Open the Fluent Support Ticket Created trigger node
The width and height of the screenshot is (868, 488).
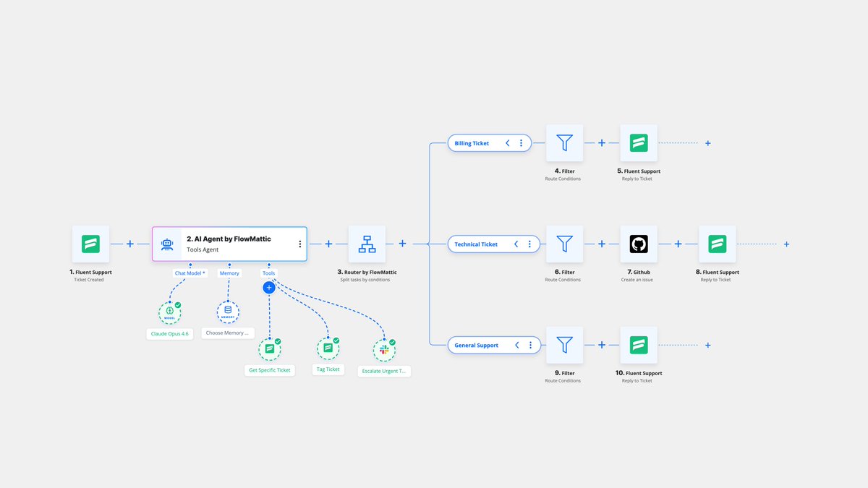[x=90, y=244]
